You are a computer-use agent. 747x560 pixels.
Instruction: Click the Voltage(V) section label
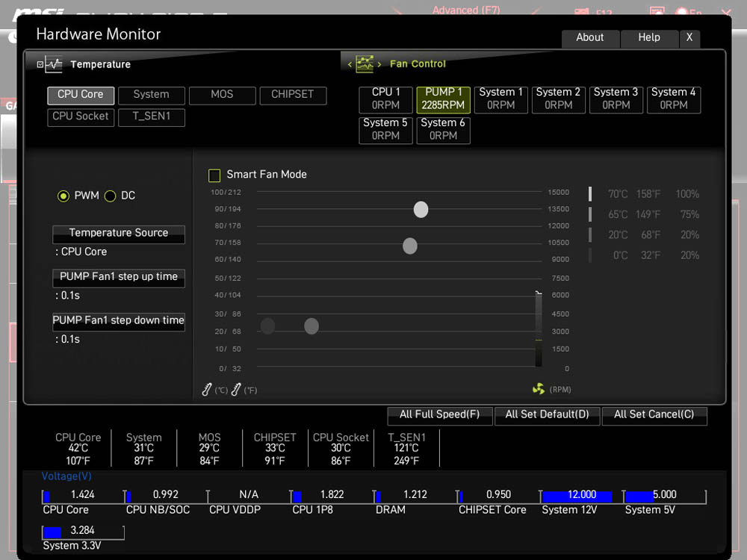pyautogui.click(x=66, y=476)
